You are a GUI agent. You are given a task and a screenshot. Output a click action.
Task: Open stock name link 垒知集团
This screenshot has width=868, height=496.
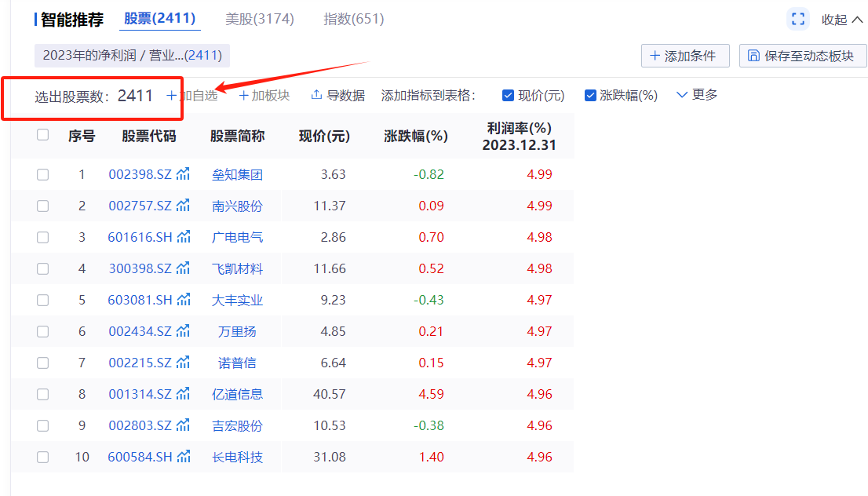[238, 175]
